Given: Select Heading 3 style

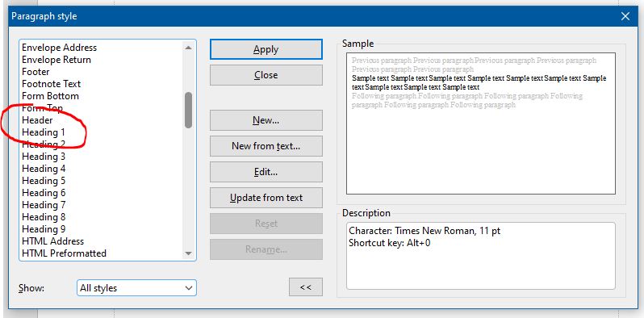Looking at the screenshot, I should point(44,157).
